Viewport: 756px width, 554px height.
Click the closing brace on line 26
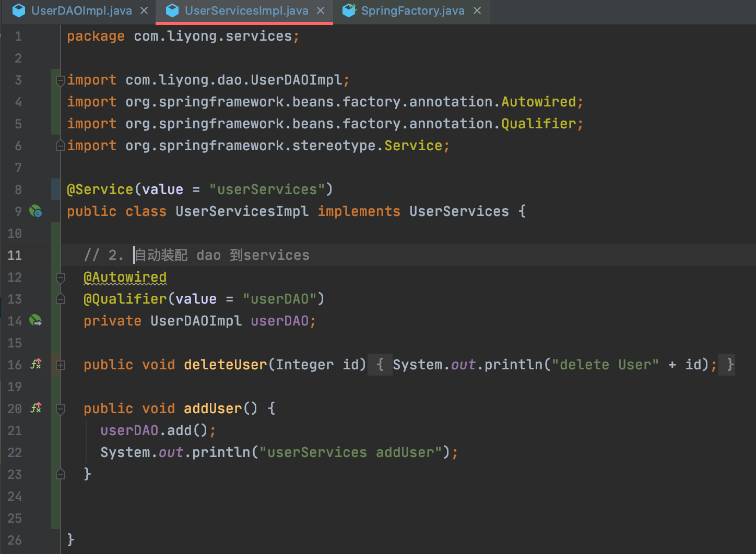[x=71, y=540]
